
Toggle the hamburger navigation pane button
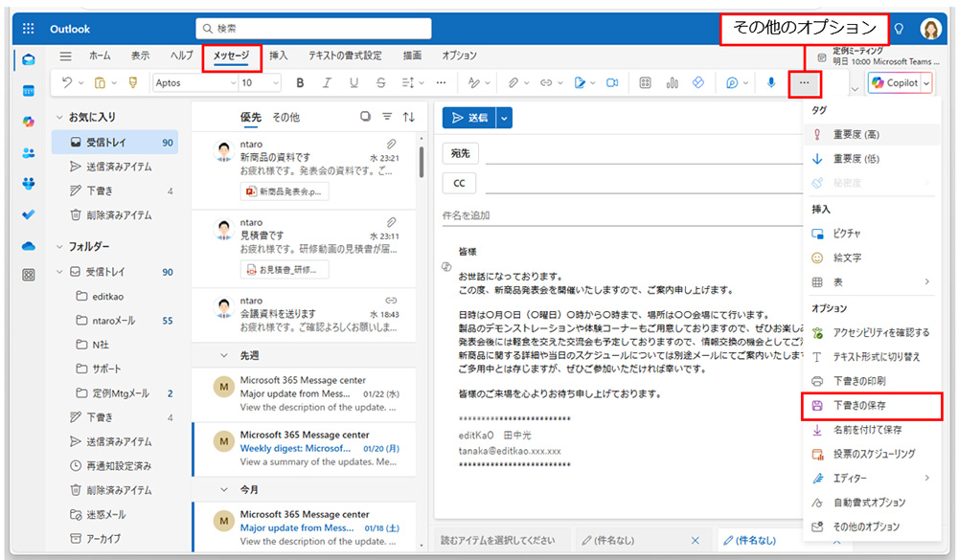(65, 56)
